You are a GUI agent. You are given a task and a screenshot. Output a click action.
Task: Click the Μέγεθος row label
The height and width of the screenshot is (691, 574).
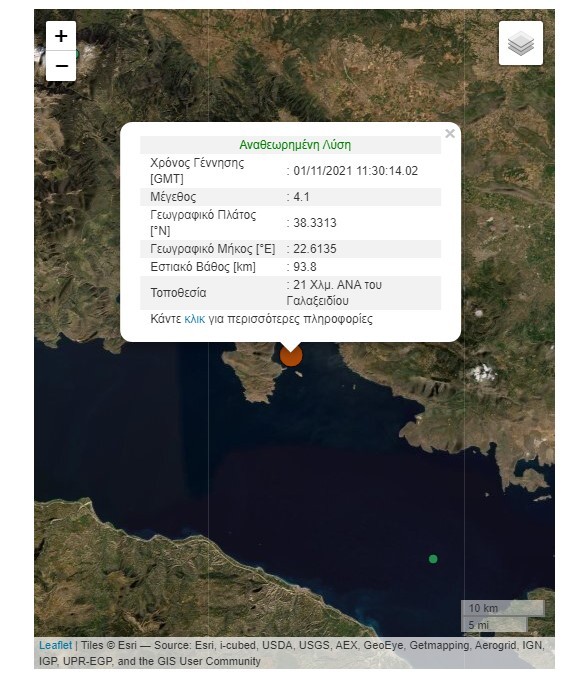(173, 197)
